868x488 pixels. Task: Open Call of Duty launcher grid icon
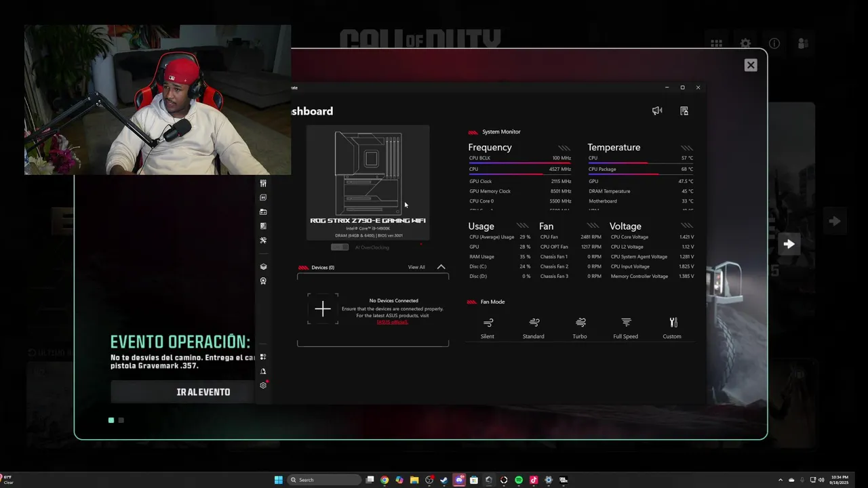716,43
